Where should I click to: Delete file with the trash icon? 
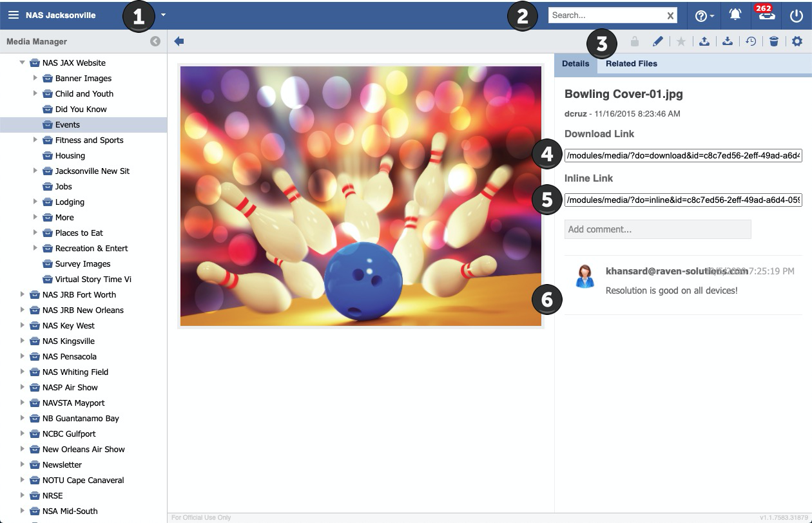click(x=774, y=41)
